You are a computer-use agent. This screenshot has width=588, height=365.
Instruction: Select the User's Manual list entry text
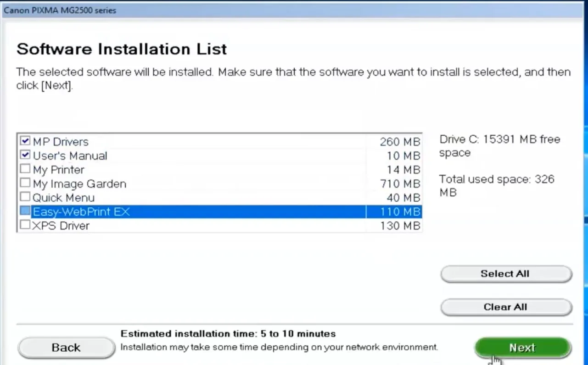tap(70, 156)
